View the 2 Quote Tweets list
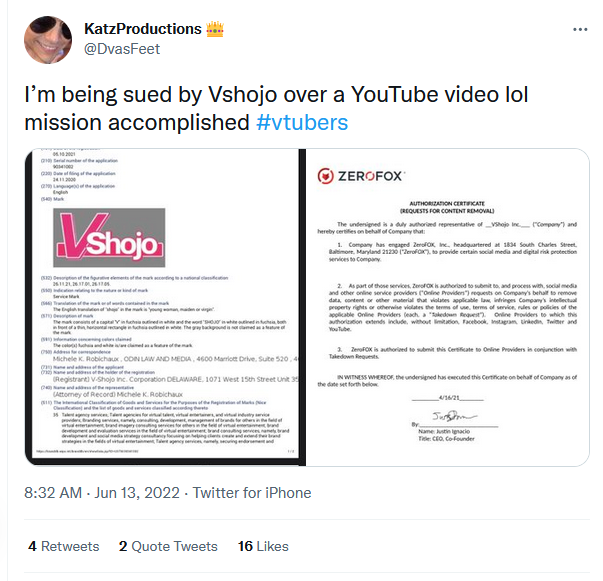The height and width of the screenshot is (581, 603). [x=168, y=546]
